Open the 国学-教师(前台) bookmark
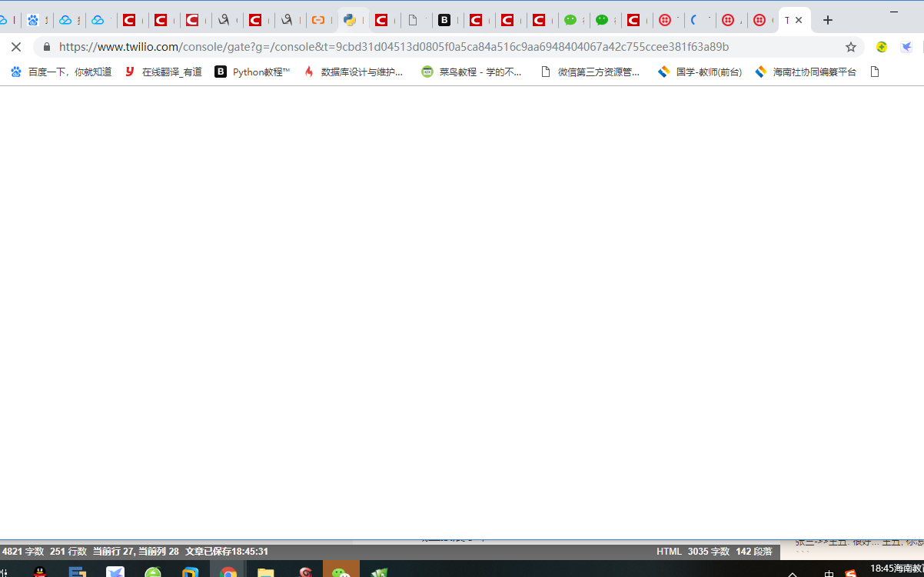 pyautogui.click(x=700, y=72)
